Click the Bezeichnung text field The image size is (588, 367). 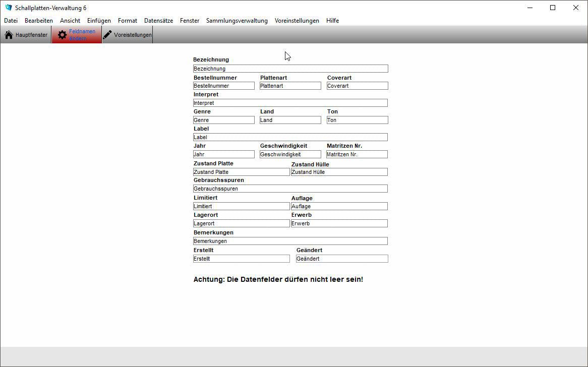pyautogui.click(x=290, y=69)
